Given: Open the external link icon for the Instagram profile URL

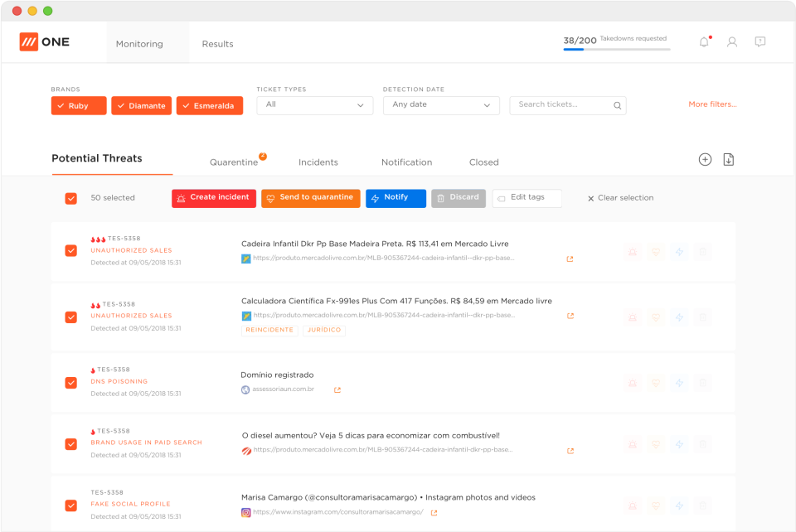Looking at the screenshot, I should 433,512.
